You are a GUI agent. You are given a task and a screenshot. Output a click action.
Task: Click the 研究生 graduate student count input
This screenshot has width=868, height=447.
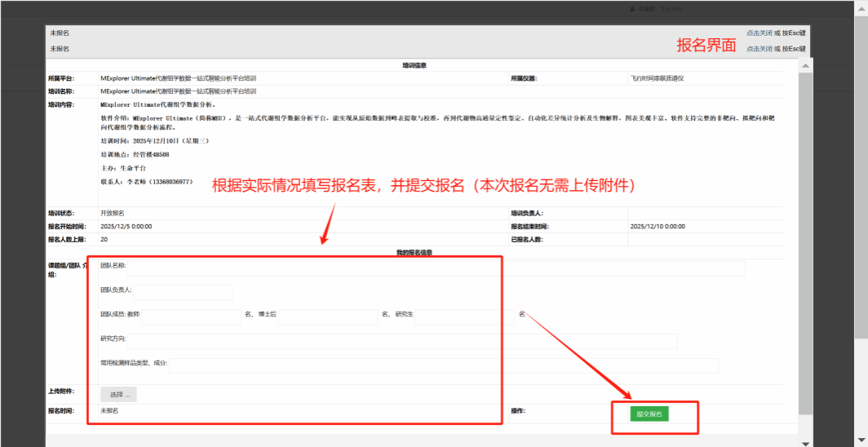click(465, 316)
